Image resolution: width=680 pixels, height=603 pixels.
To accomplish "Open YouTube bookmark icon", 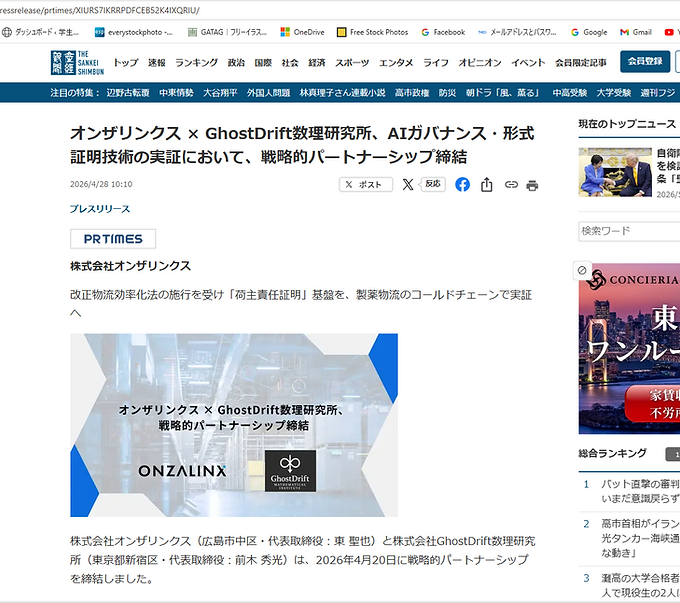I will pos(669,32).
